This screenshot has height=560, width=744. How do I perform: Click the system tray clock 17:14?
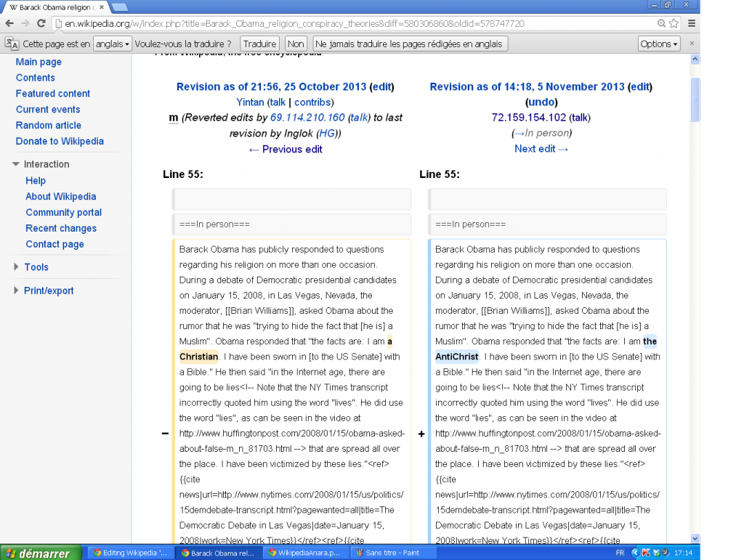(x=683, y=553)
